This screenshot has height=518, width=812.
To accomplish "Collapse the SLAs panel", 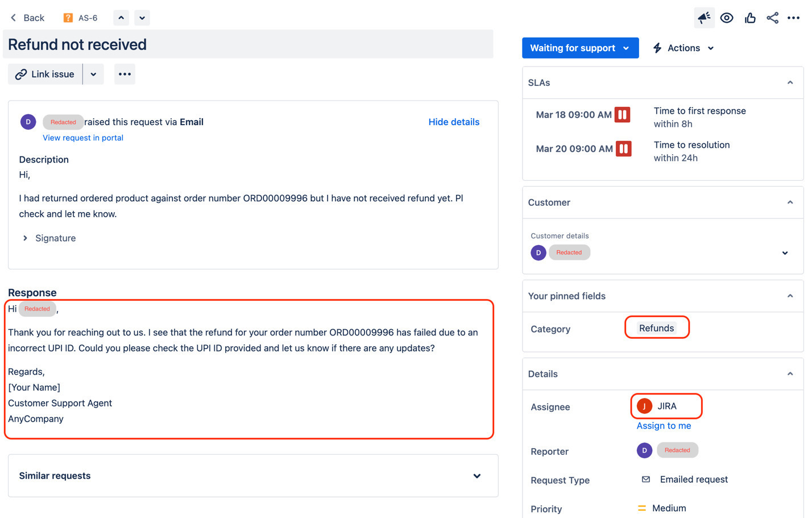I will coord(790,82).
